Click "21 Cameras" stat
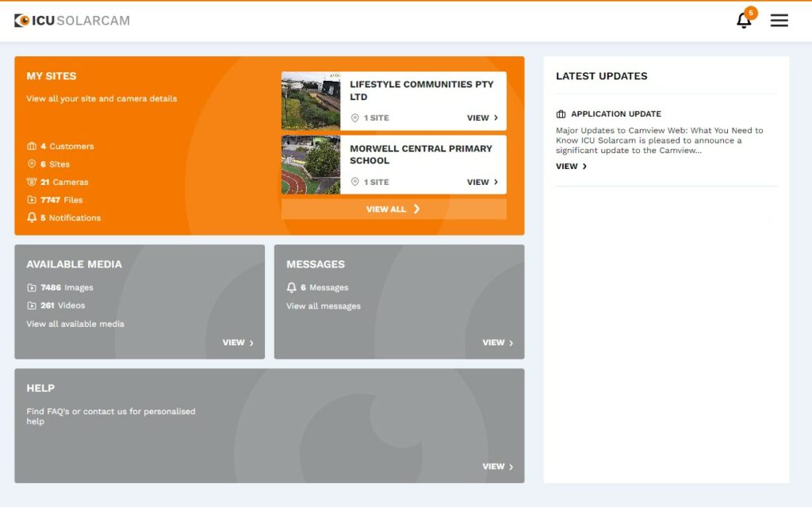This screenshot has width=812, height=507. pyautogui.click(x=64, y=182)
